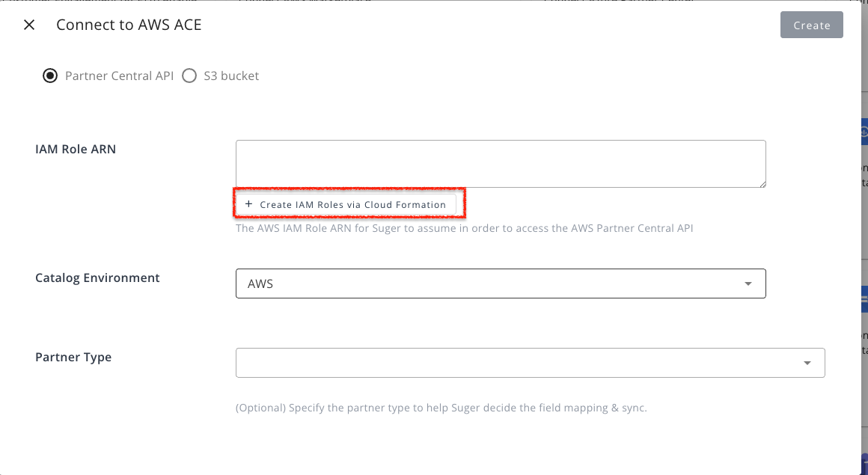Open the Catalog Environment dropdown

tap(500, 284)
